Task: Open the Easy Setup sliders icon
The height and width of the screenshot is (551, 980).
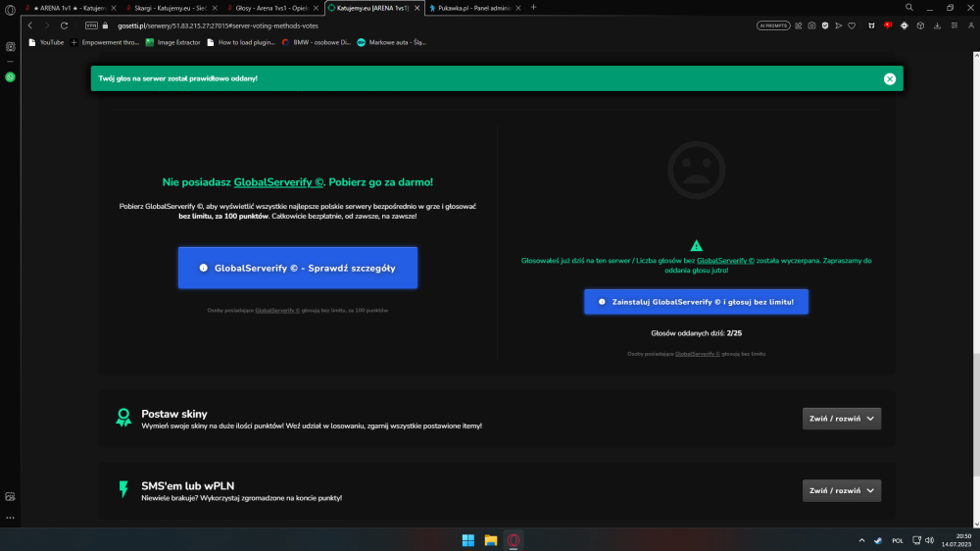Action: pyautogui.click(x=955, y=25)
